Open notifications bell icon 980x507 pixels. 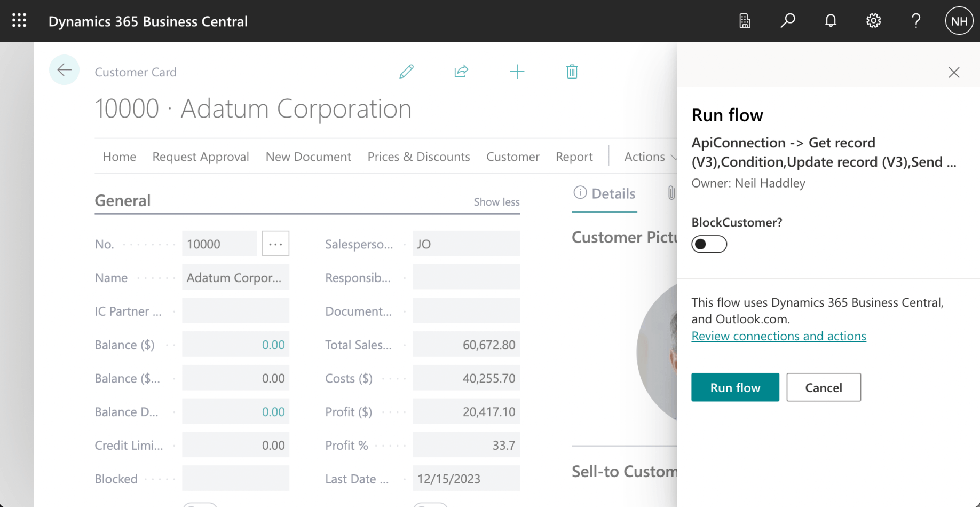tap(831, 21)
